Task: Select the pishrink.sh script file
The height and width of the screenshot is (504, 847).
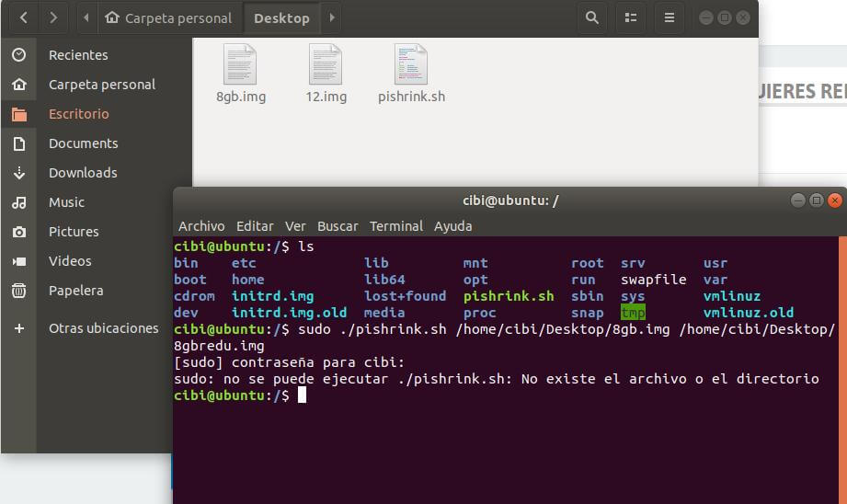Action: 411,74
